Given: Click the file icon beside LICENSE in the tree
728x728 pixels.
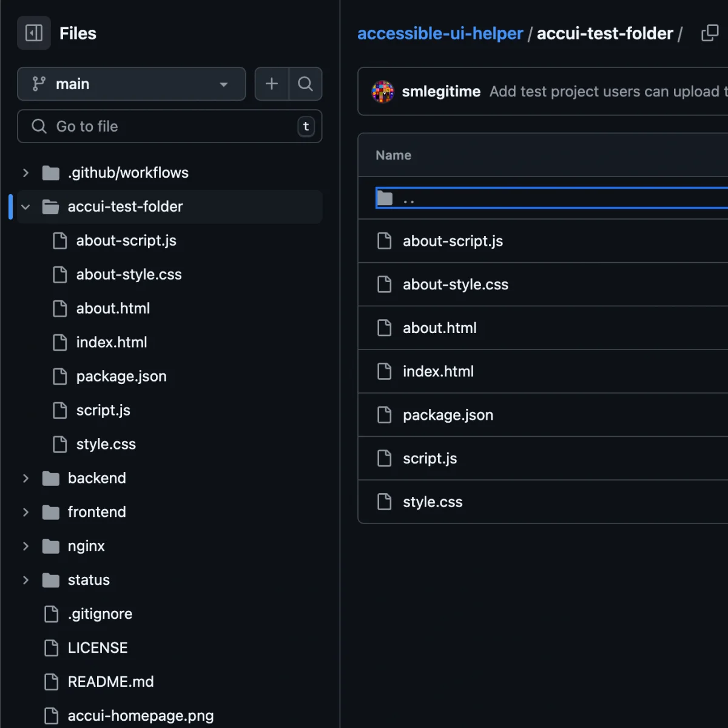Looking at the screenshot, I should (52, 648).
